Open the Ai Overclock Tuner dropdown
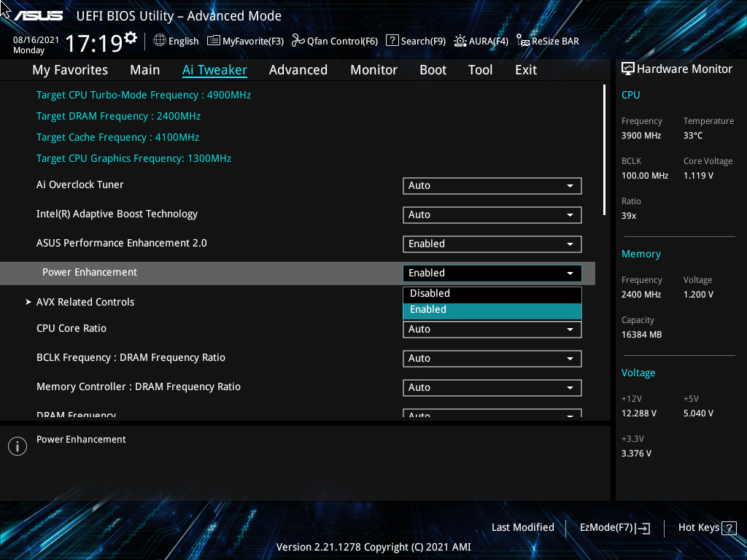Viewport: 747px width, 560px height. [x=492, y=186]
